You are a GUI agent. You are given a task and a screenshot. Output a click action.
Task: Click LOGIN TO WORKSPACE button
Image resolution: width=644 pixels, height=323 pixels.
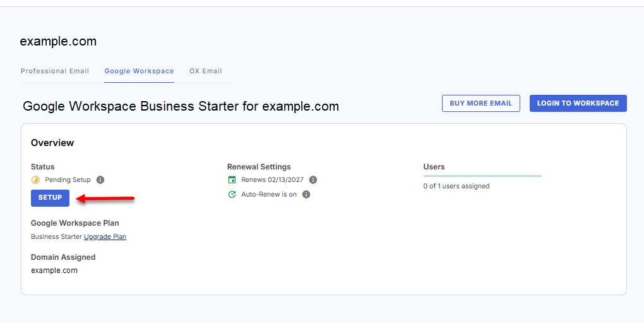click(x=578, y=103)
